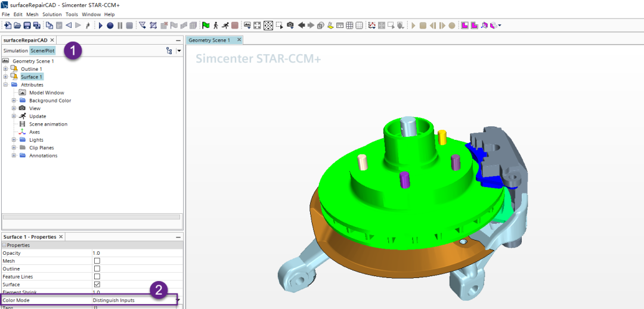Expand the Update node

click(14, 116)
